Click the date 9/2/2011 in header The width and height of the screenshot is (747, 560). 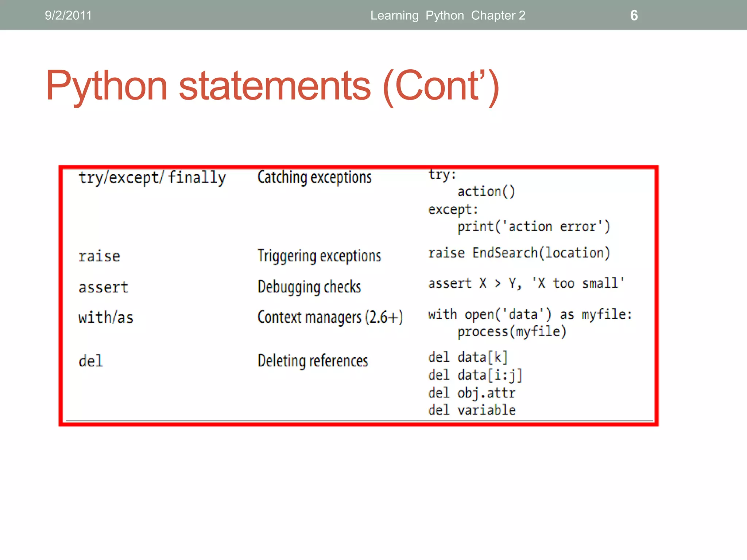pyautogui.click(x=68, y=15)
